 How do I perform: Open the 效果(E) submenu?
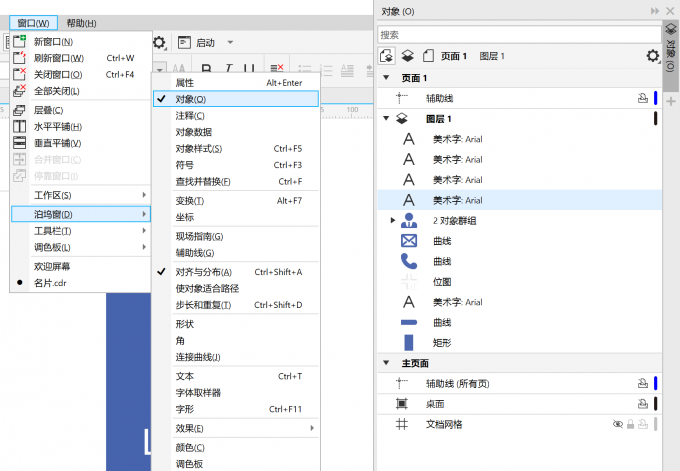point(236,428)
